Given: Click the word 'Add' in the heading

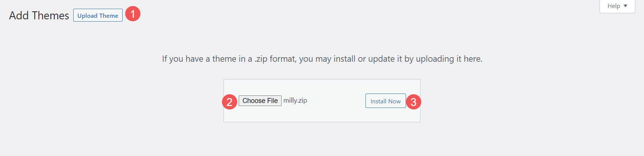Looking at the screenshot, I should tap(19, 16).
